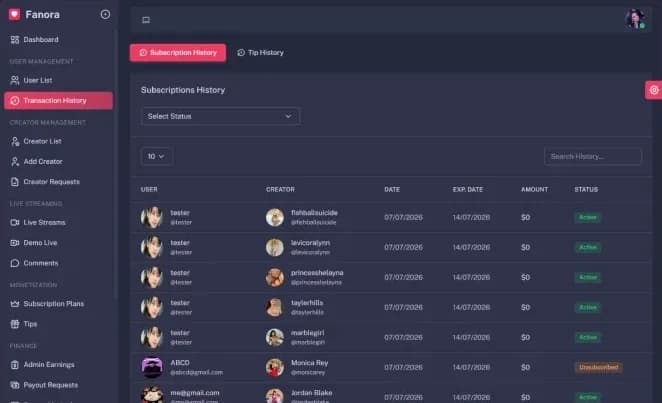
Task: Click the Add Creator person icon
Action: click(15, 162)
